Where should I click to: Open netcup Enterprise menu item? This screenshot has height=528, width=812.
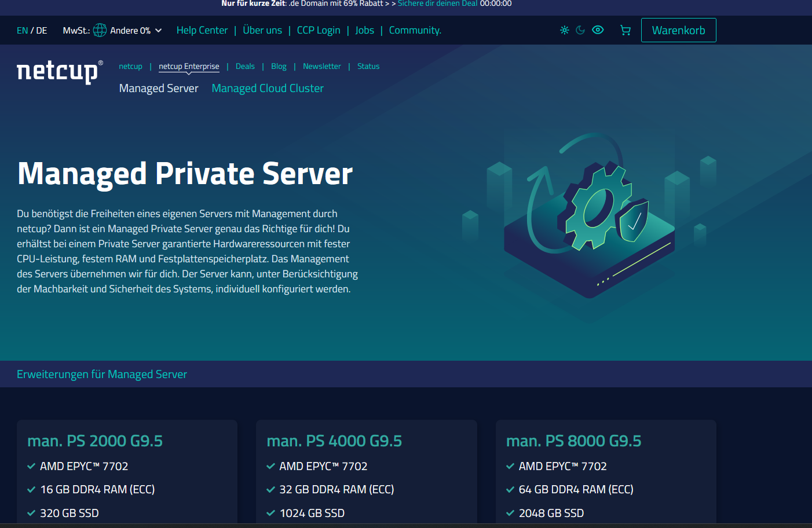(189, 67)
